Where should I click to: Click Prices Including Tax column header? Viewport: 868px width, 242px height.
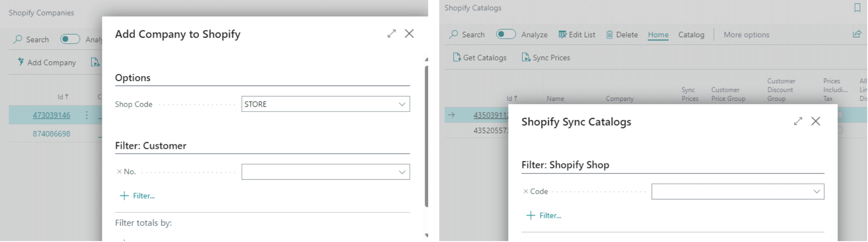[835, 90]
